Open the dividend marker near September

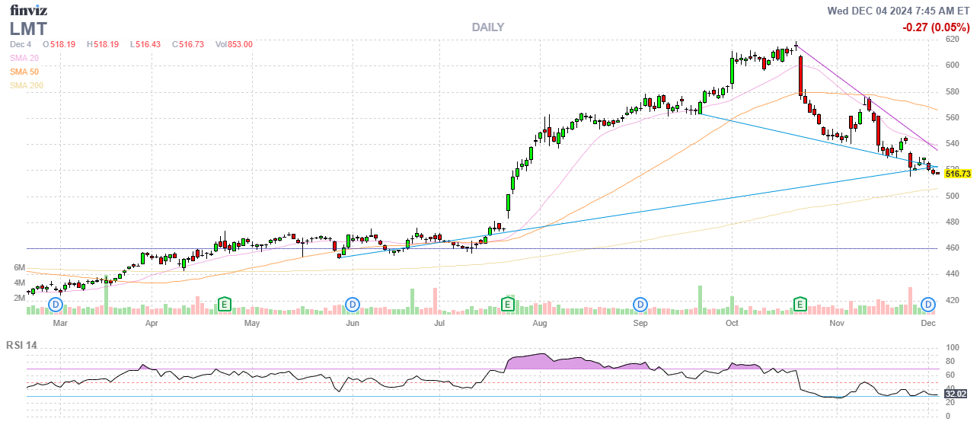[x=640, y=305]
